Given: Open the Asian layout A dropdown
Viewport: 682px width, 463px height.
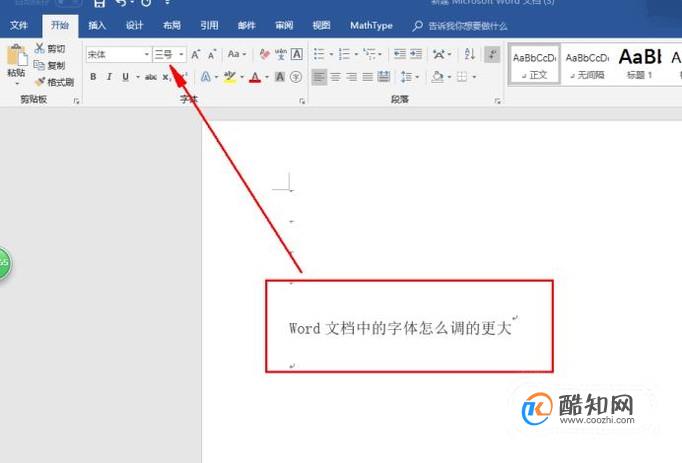Looking at the screenshot, I should pyautogui.click(x=442, y=54).
